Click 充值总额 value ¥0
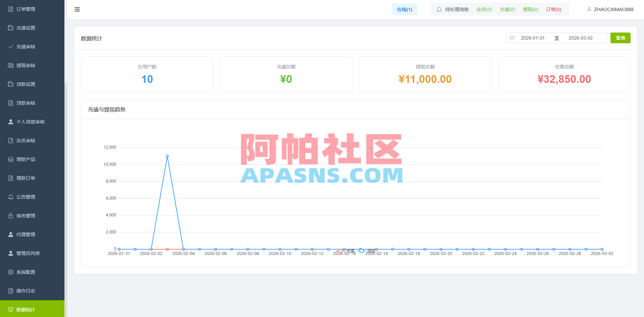The height and width of the screenshot is (317, 644). (x=286, y=79)
